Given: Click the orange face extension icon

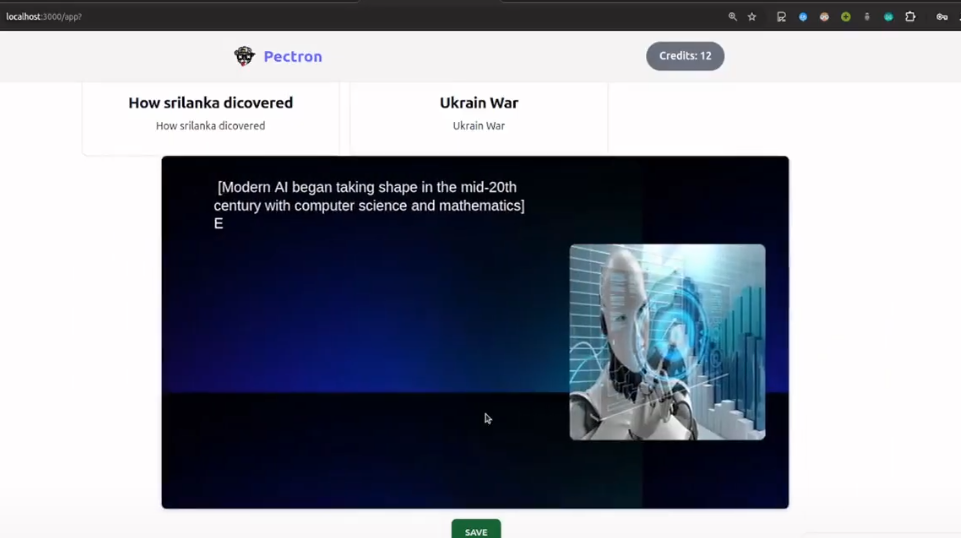Looking at the screenshot, I should [x=824, y=17].
